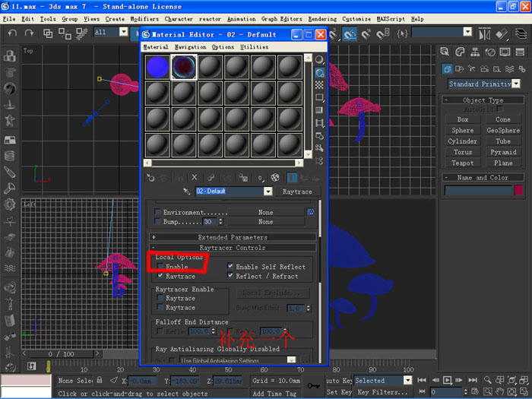The width and height of the screenshot is (532, 399).
Task: Check first Raytracer Enable Raytrace box
Action: 160,298
